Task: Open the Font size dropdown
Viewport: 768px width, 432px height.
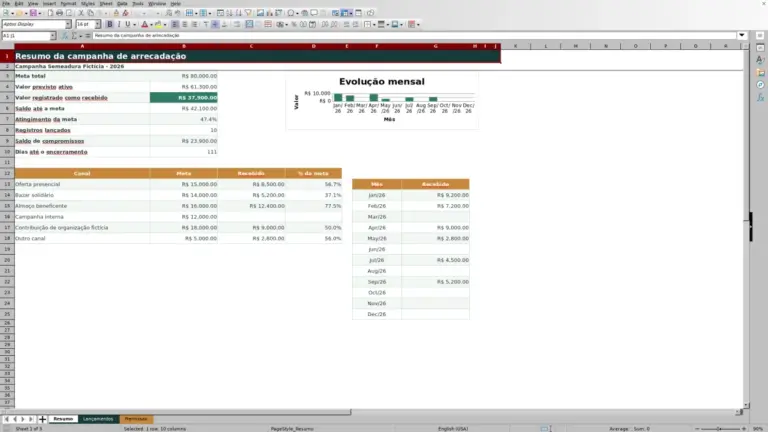Action: point(97,24)
